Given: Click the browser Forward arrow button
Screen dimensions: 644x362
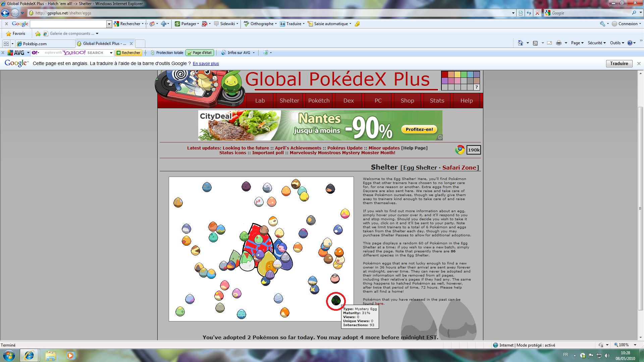Looking at the screenshot, I should [x=15, y=13].
